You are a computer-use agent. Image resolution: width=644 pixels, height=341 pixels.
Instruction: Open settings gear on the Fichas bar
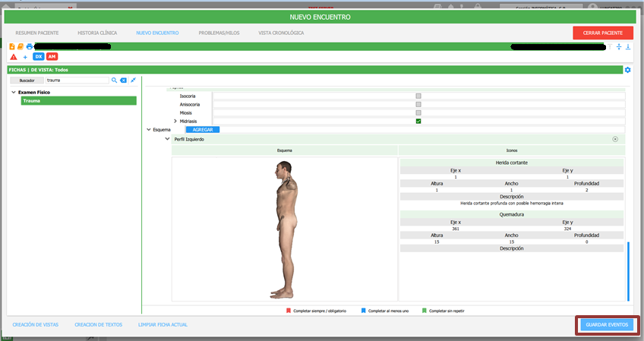(x=627, y=70)
